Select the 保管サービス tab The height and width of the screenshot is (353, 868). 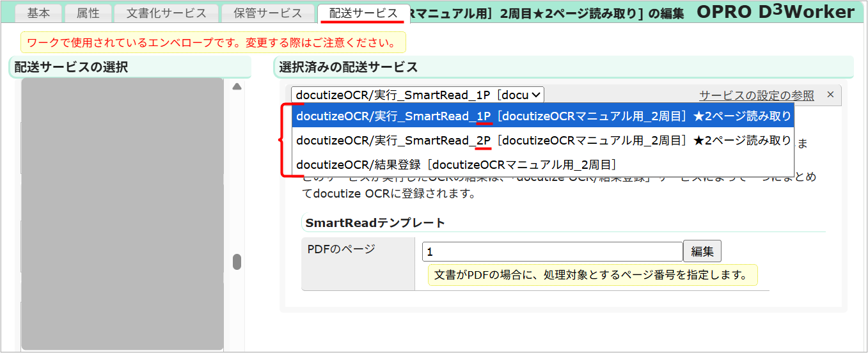[267, 13]
